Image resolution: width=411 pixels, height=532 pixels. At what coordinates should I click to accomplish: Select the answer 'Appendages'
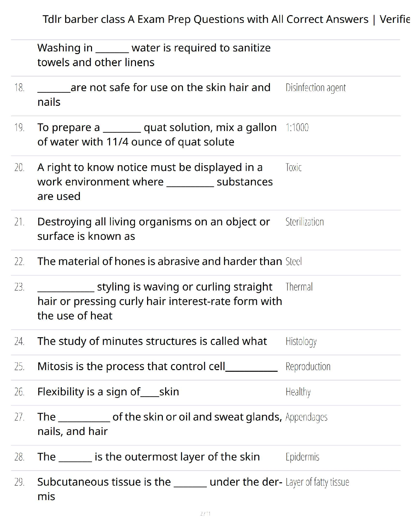306,417
